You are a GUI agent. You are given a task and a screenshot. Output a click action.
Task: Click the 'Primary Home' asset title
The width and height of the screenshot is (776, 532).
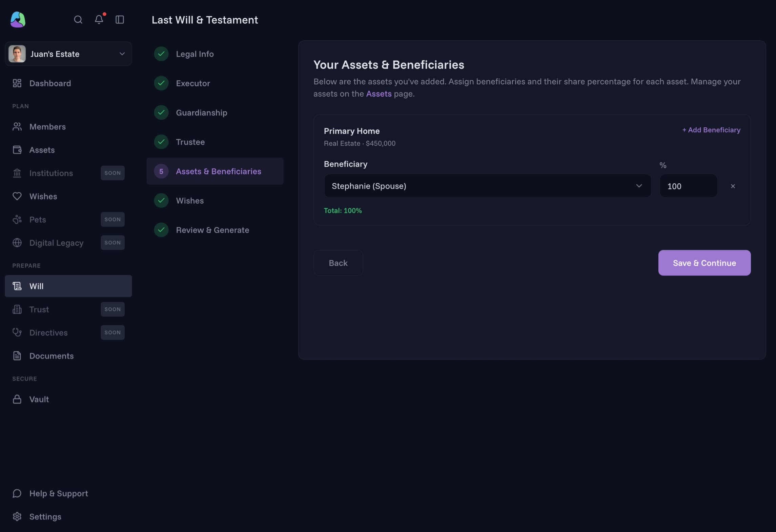(351, 131)
